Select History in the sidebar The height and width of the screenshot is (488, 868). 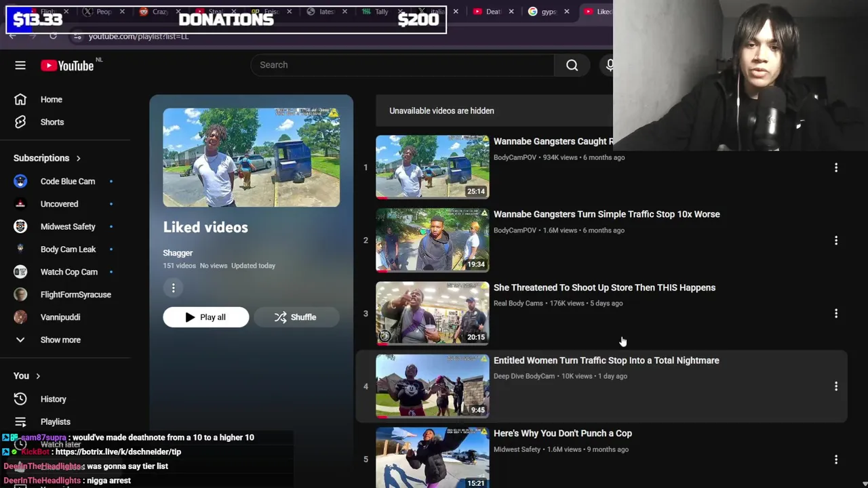coord(54,399)
